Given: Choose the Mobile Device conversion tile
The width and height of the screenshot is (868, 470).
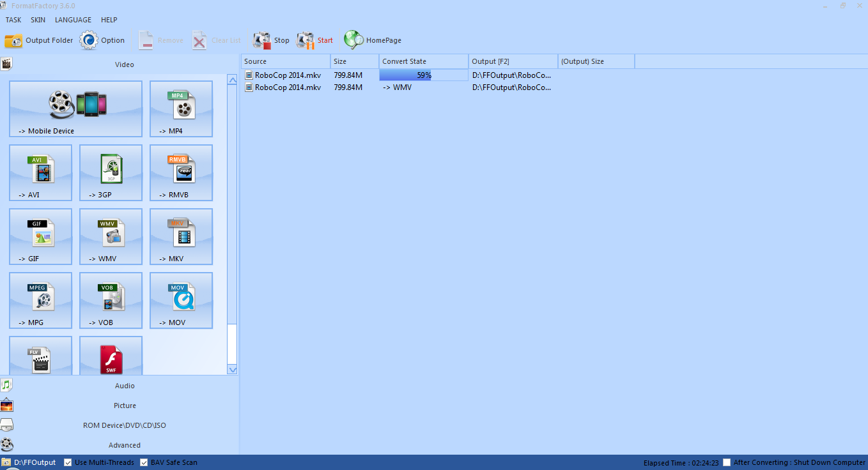Looking at the screenshot, I should 75,109.
